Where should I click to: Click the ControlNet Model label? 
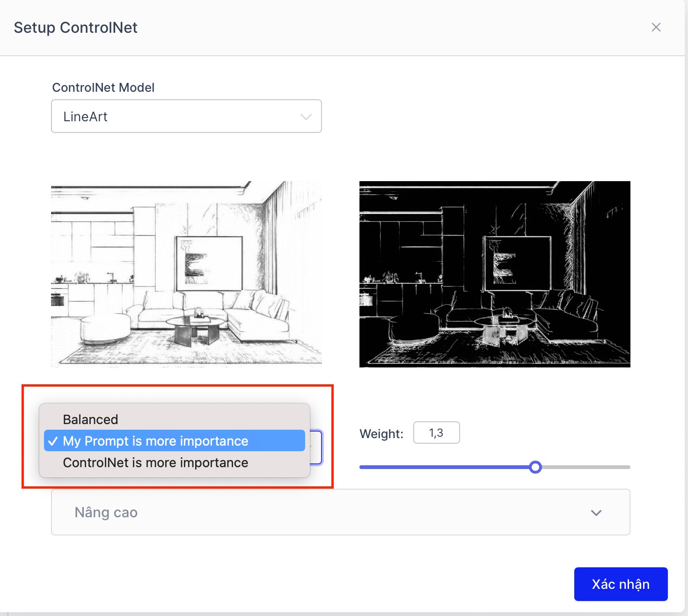click(103, 88)
